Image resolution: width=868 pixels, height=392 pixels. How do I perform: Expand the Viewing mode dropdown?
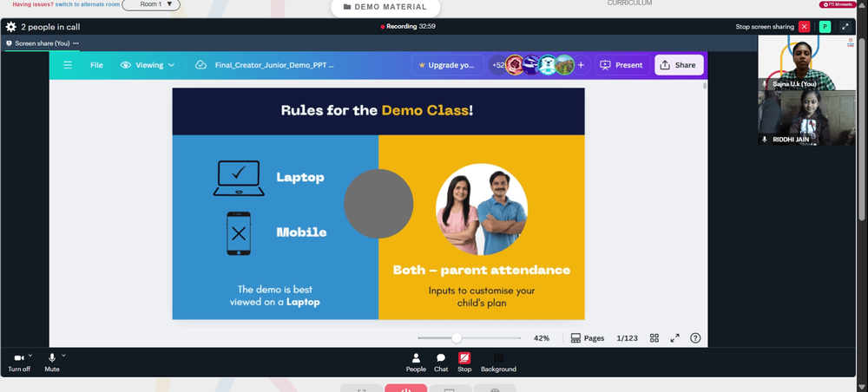click(x=148, y=65)
